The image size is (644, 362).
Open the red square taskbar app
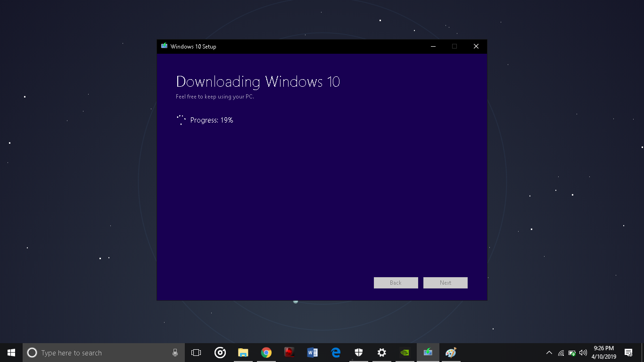pos(289,353)
